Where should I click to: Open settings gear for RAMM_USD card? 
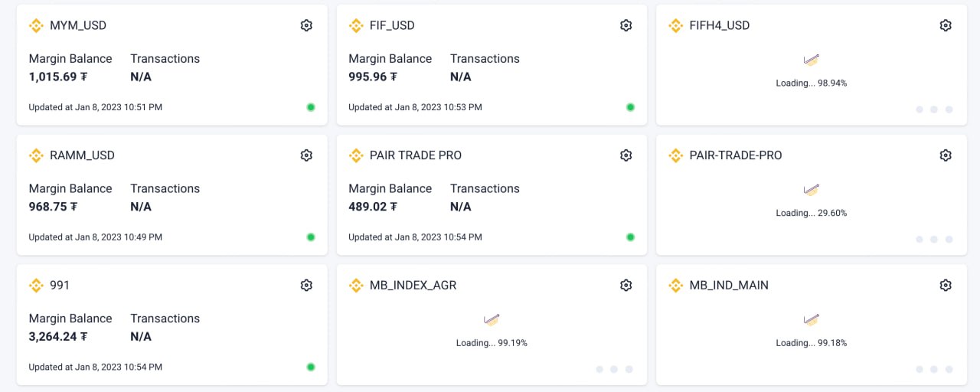click(306, 155)
